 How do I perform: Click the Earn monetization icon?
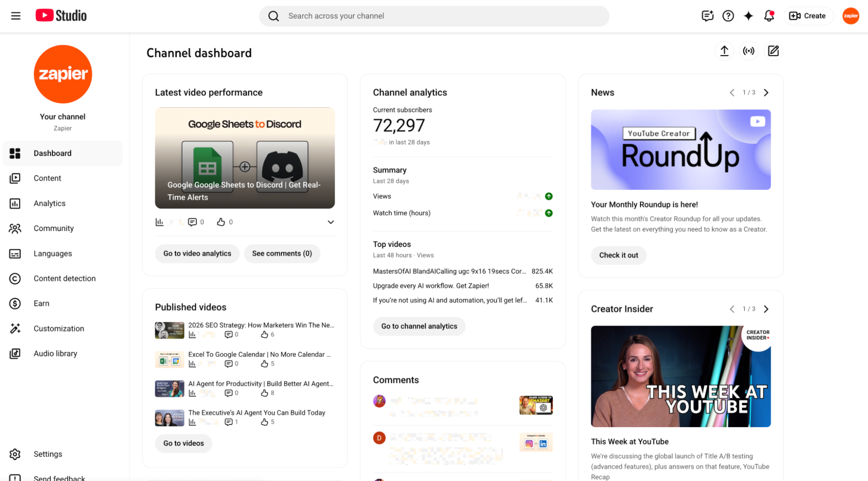pos(15,303)
